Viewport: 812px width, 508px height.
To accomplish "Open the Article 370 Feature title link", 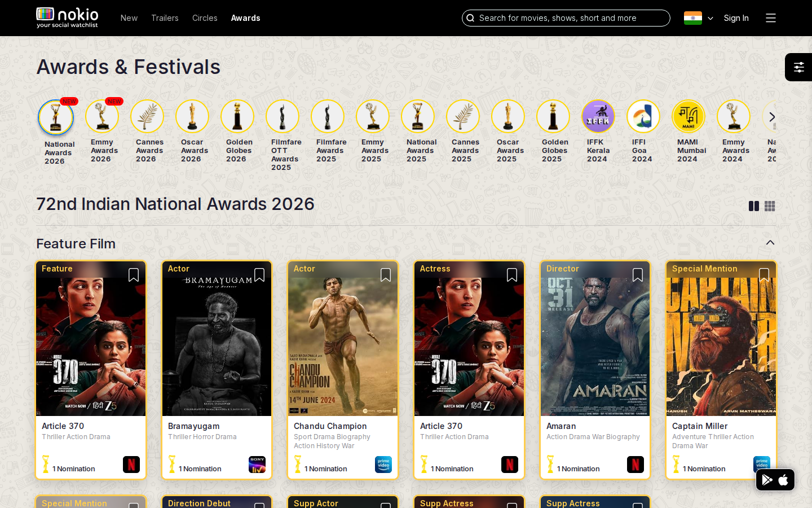I will tap(63, 426).
